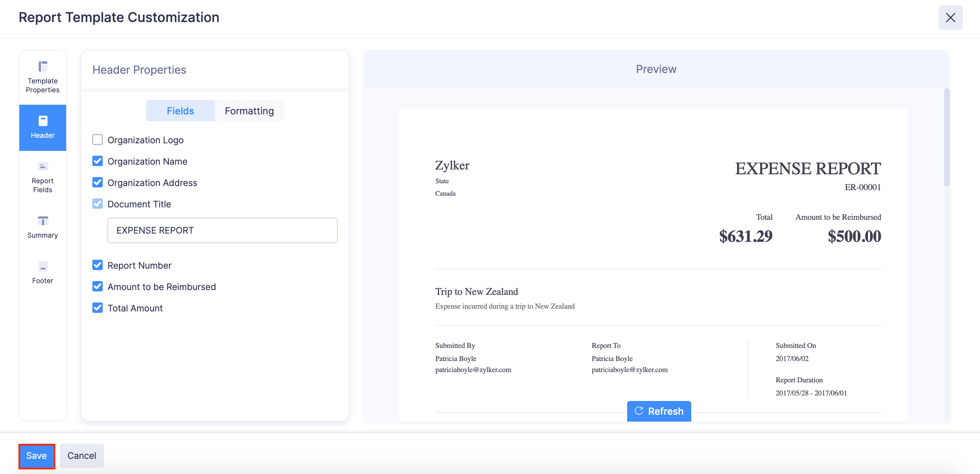This screenshot has width=980, height=474.
Task: Enable the Organization Logo checkbox
Action: 98,140
